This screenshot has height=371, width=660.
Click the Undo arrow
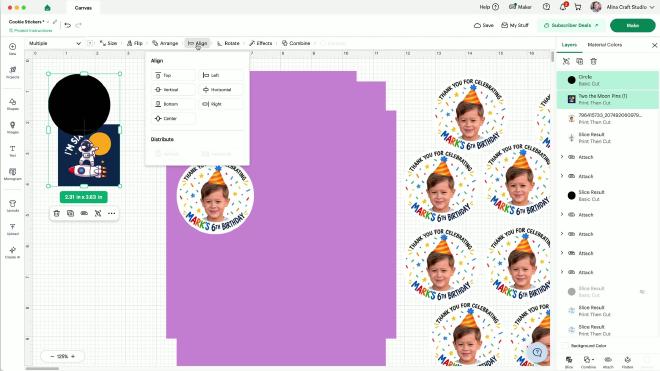[68, 25]
